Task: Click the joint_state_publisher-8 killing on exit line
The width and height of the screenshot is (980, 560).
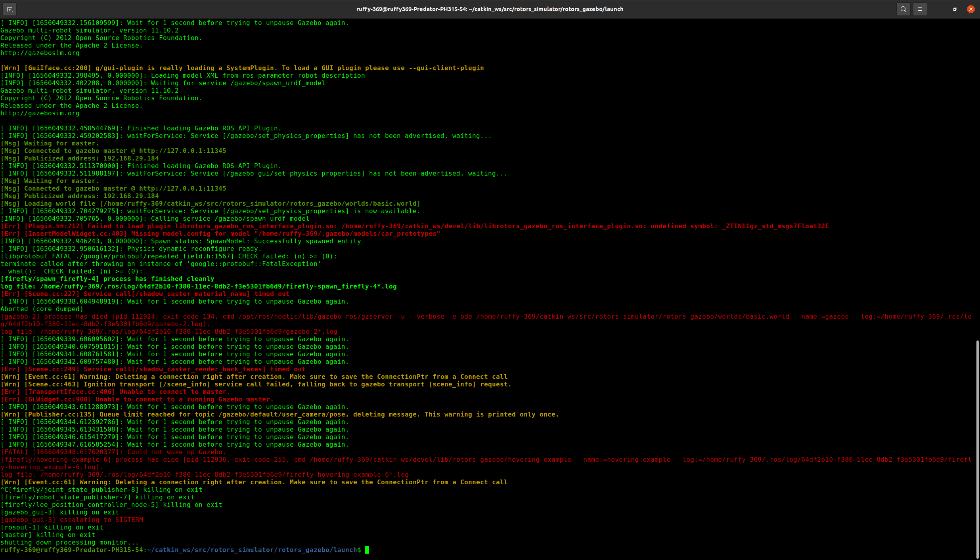Action: (101, 490)
